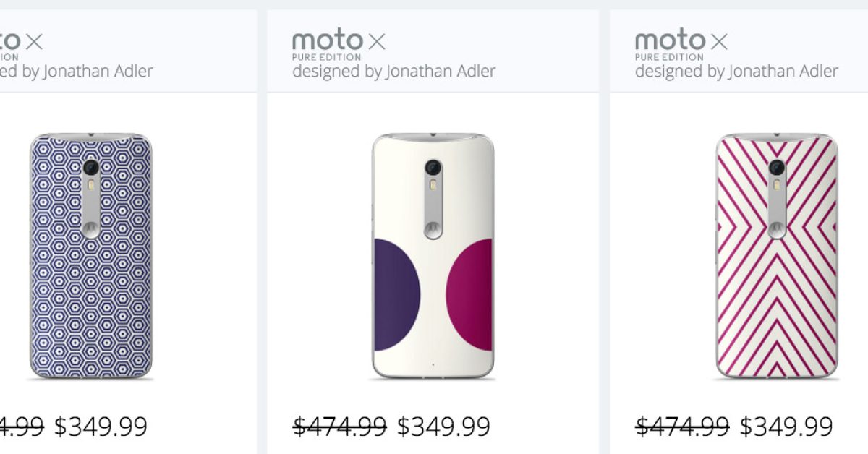Click the camera lens on the pink chevron phone

coord(777,168)
